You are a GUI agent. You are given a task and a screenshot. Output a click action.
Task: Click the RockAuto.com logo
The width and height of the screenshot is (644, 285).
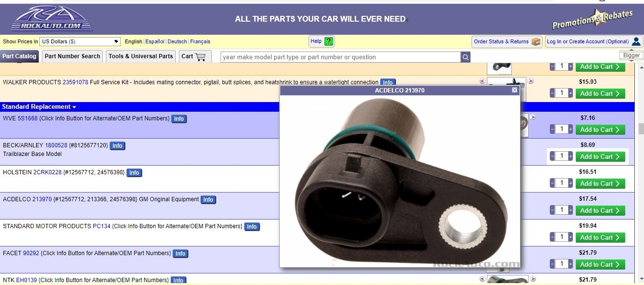coord(51,19)
